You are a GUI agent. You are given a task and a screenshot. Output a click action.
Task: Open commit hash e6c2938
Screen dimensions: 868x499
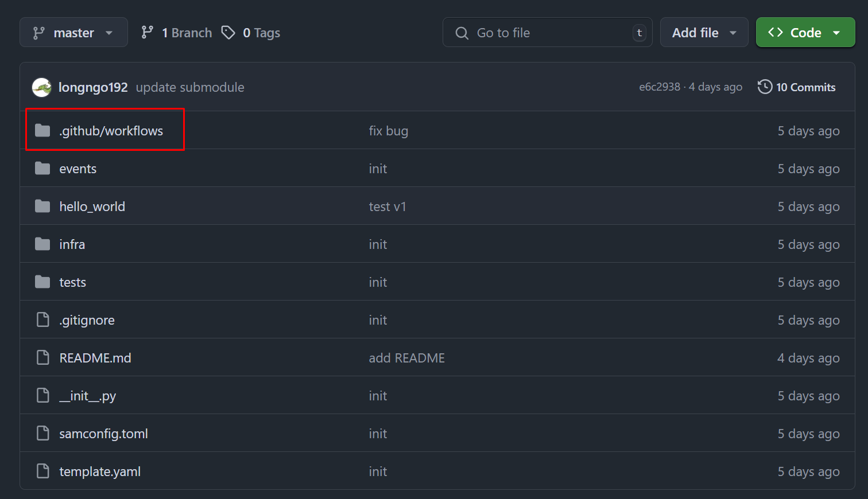pos(660,87)
